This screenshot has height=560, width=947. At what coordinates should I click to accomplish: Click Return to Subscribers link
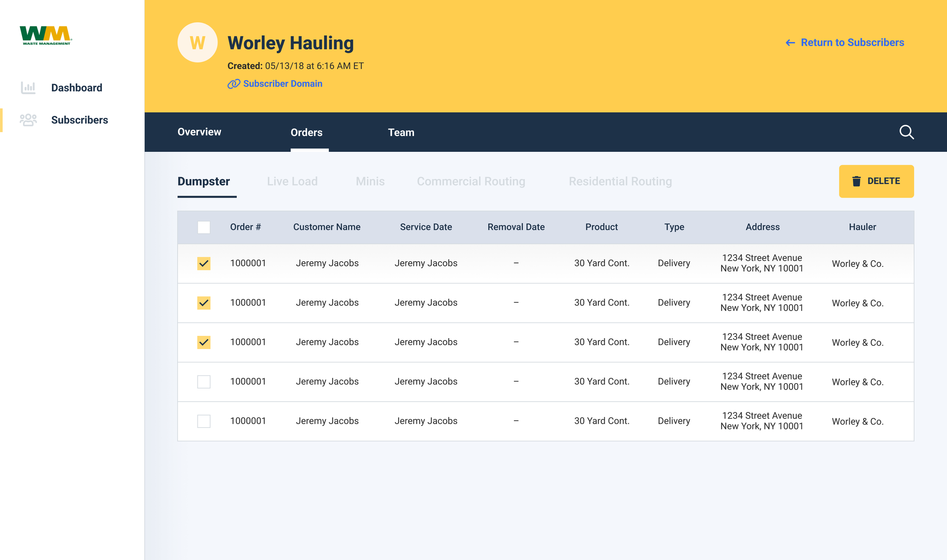click(852, 42)
